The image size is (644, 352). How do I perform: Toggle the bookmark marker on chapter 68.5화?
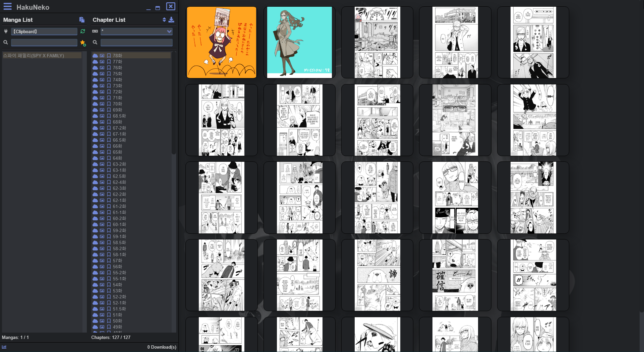109,116
